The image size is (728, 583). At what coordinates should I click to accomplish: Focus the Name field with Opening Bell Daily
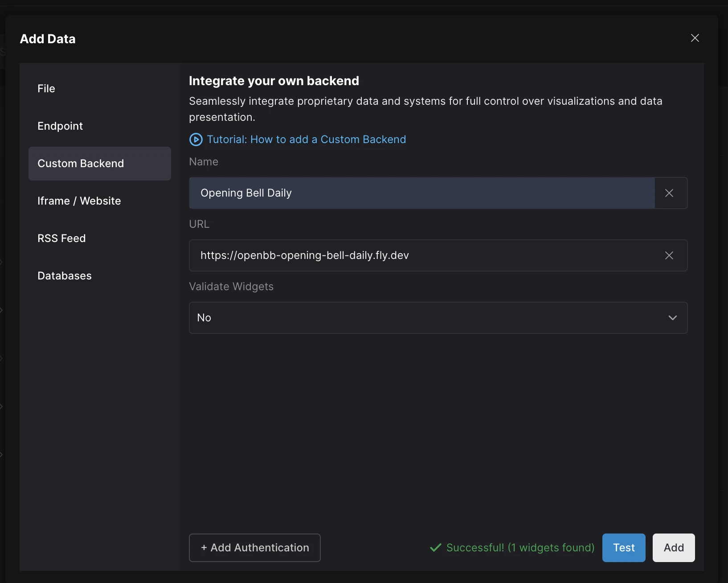click(421, 193)
